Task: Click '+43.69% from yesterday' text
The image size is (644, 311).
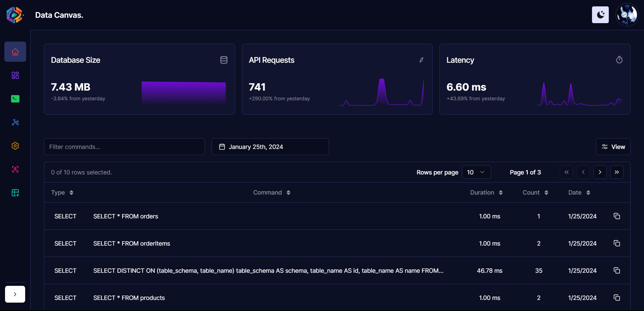Action: point(476,99)
